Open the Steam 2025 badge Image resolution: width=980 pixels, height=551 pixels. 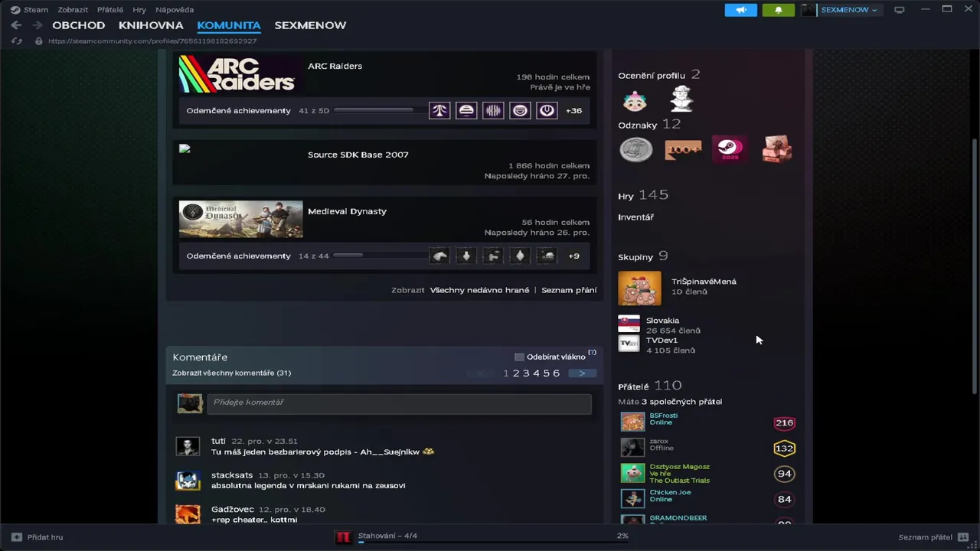[x=730, y=148]
